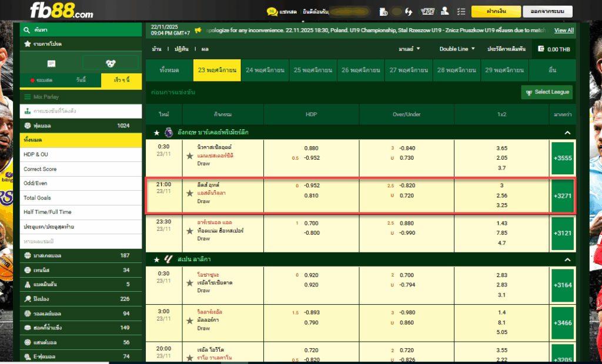
Task: Collapse the England Premier League section chevron
Action: tap(567, 133)
